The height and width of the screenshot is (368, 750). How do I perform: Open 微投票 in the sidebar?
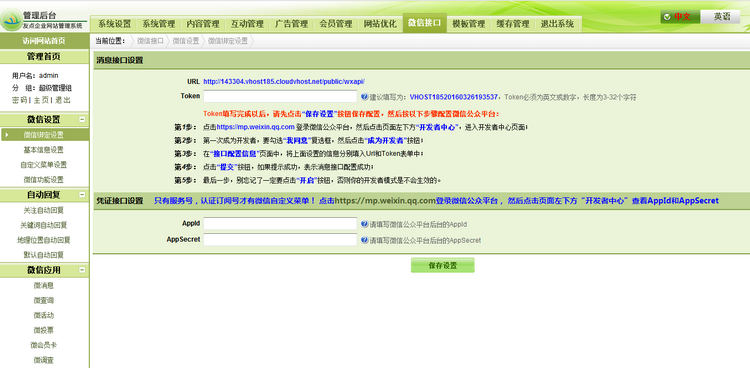(x=44, y=330)
